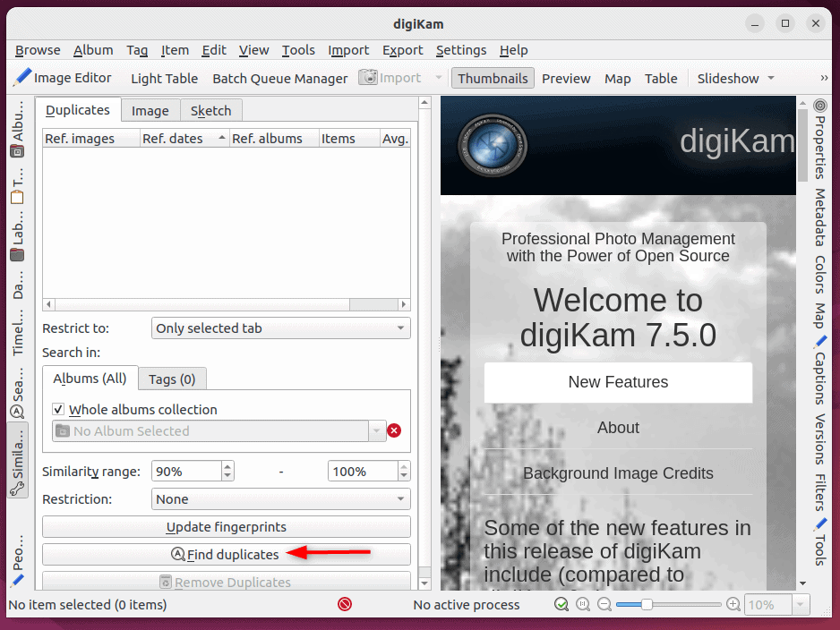Select the Similarity left sidebar tab
This screenshot has height=630, width=840.
coord(18,462)
